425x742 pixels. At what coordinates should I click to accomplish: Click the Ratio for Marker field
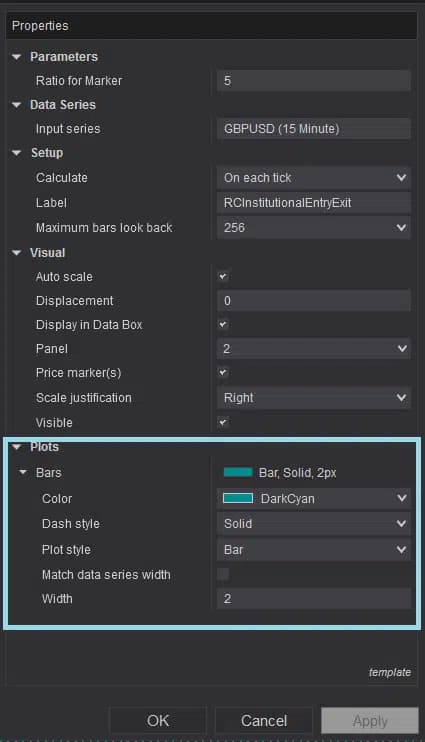pyautogui.click(x=314, y=80)
